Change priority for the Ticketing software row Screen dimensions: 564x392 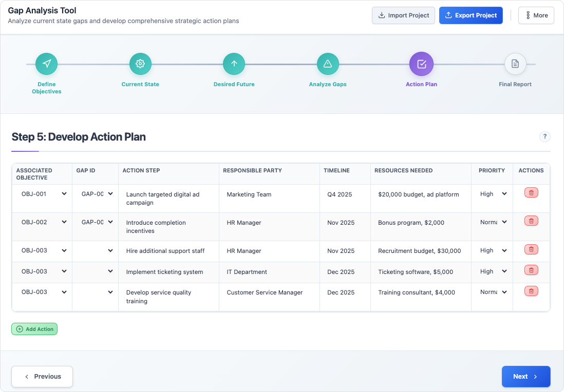492,271
